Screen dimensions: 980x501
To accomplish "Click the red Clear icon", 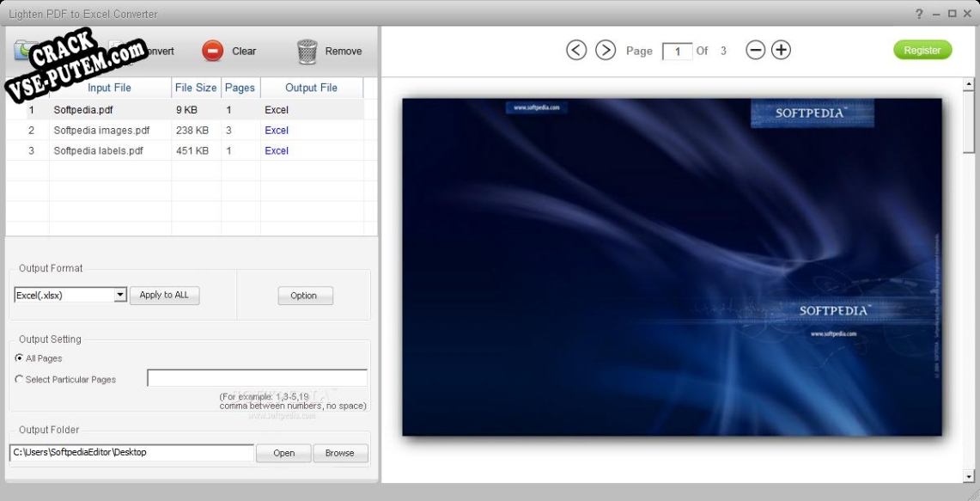I will pos(212,52).
